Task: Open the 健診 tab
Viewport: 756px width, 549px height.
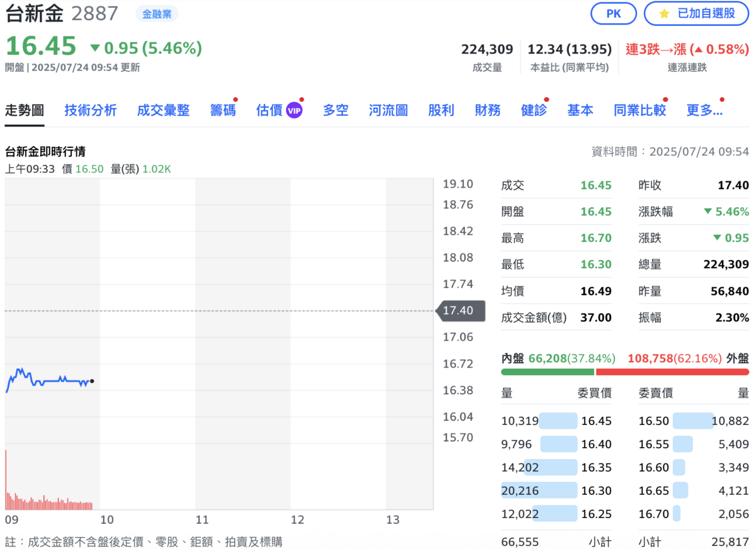Action: tap(534, 110)
